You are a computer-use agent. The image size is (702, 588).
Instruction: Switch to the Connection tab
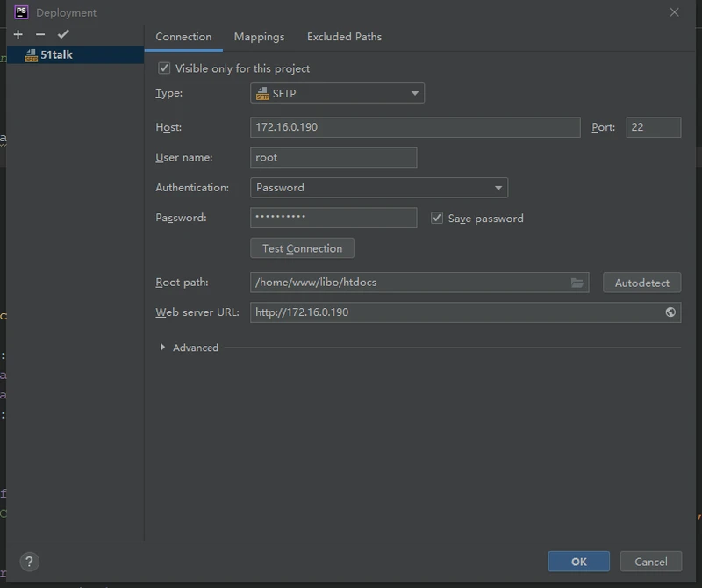183,37
